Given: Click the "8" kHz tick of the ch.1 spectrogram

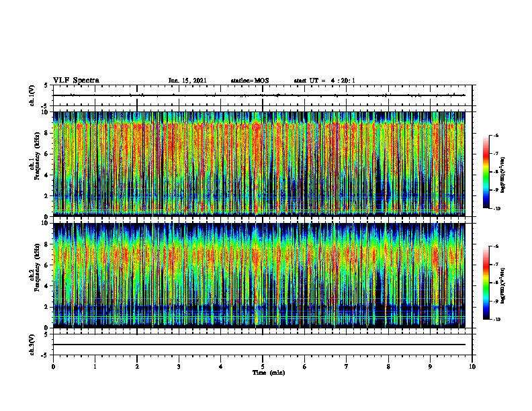Looking at the screenshot, I should pos(46,133).
